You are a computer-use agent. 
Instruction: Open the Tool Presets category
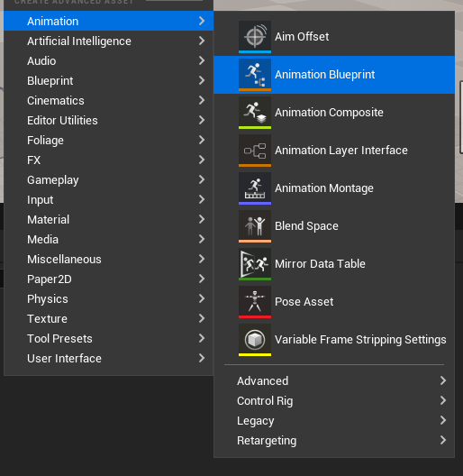[109, 338]
